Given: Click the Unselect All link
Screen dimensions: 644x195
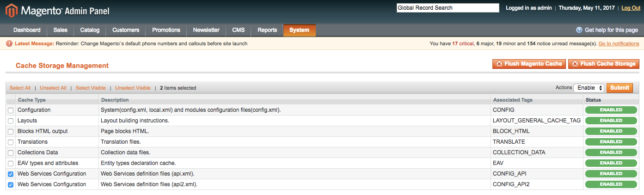Looking at the screenshot, I should (53, 88).
